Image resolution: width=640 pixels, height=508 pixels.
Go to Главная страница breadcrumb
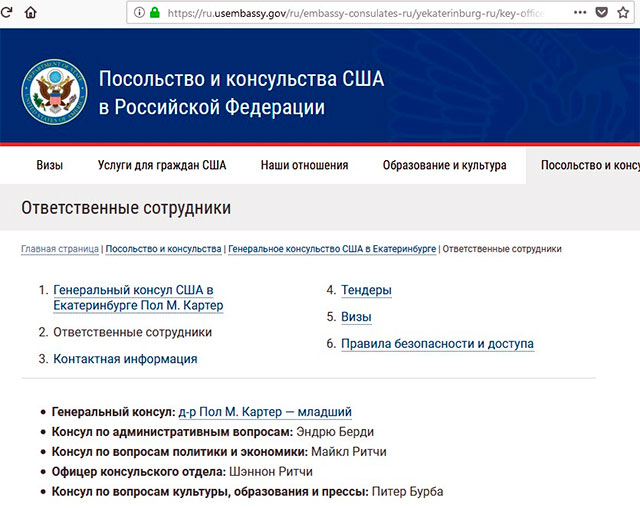(60, 249)
